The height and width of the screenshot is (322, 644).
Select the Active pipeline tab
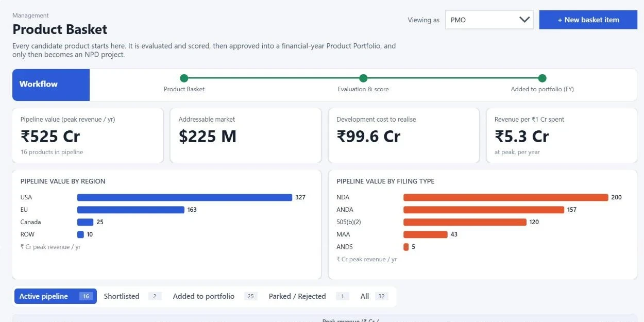coord(56,296)
